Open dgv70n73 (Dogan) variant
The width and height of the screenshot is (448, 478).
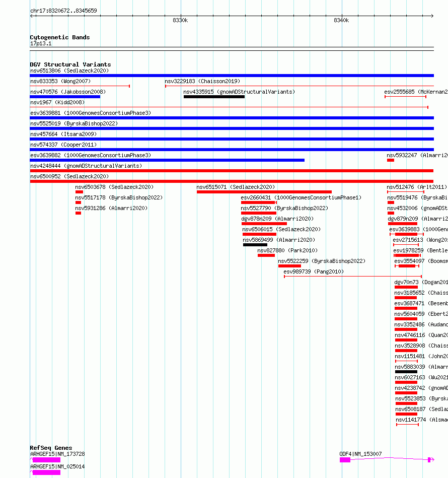coord(421,282)
